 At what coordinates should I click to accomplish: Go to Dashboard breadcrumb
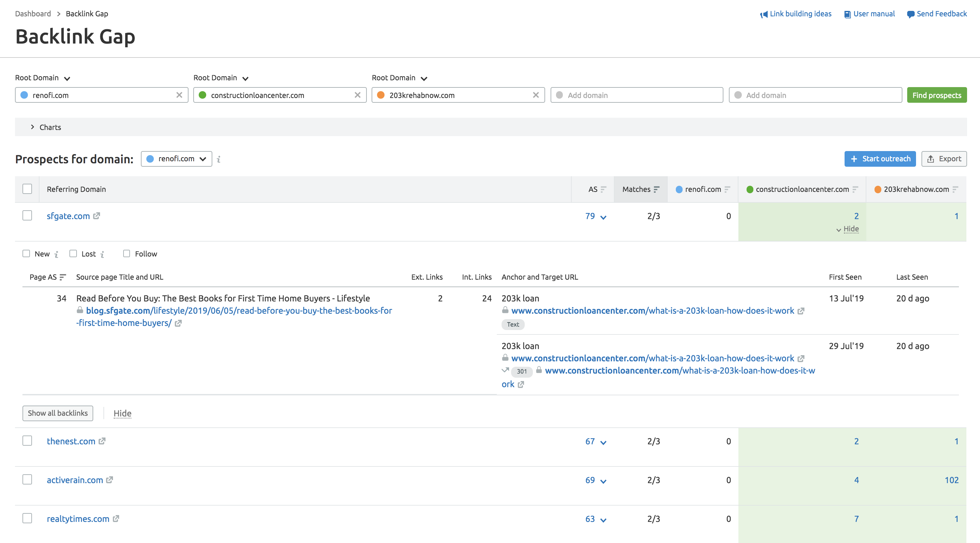tap(33, 14)
